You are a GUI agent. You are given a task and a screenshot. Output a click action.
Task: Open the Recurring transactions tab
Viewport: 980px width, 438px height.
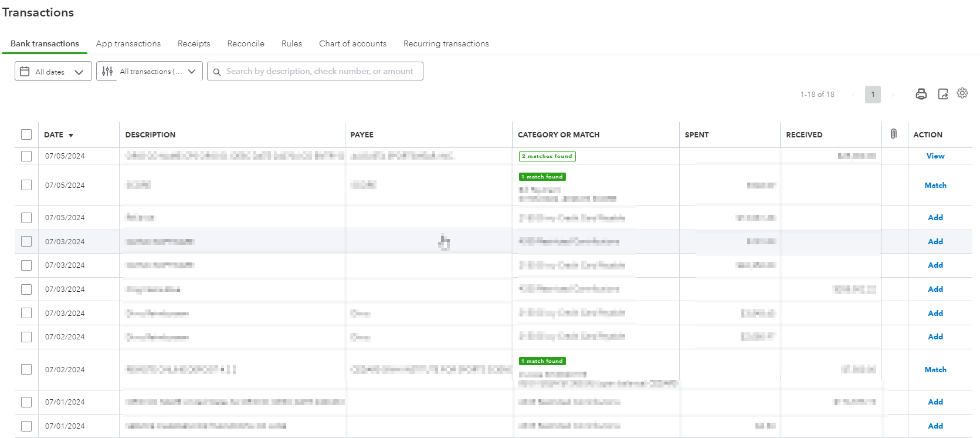(x=446, y=43)
